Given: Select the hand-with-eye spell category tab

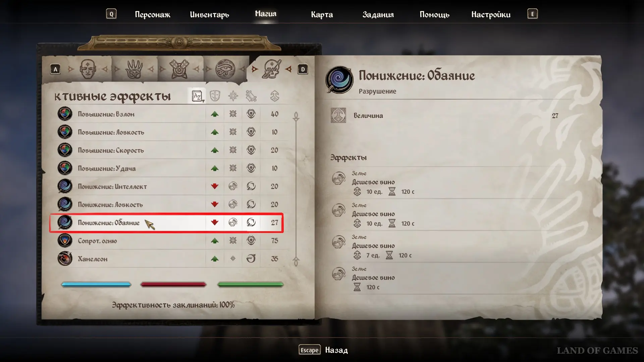Looking at the screenshot, I should (x=134, y=69).
